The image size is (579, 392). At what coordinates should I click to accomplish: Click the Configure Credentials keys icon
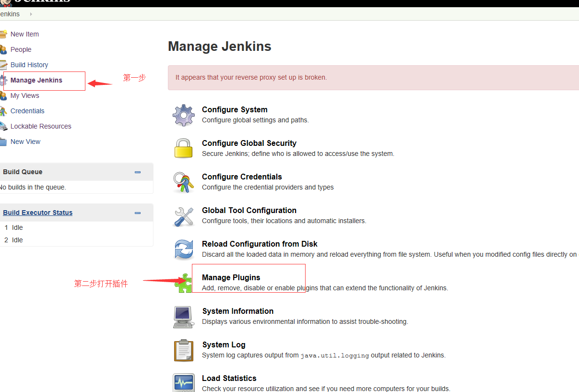pyautogui.click(x=183, y=182)
